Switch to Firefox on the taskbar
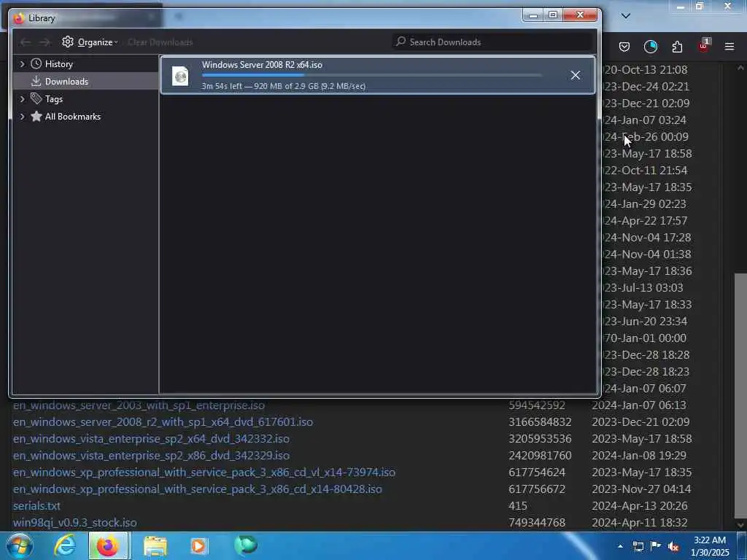This screenshot has height=560, width=747. [x=108, y=545]
